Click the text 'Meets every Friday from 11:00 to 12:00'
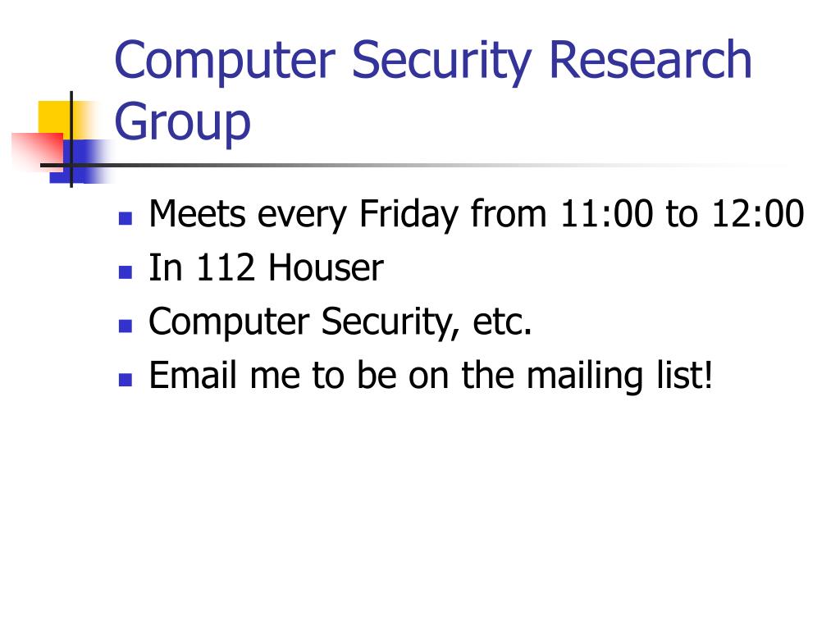 pos(477,215)
